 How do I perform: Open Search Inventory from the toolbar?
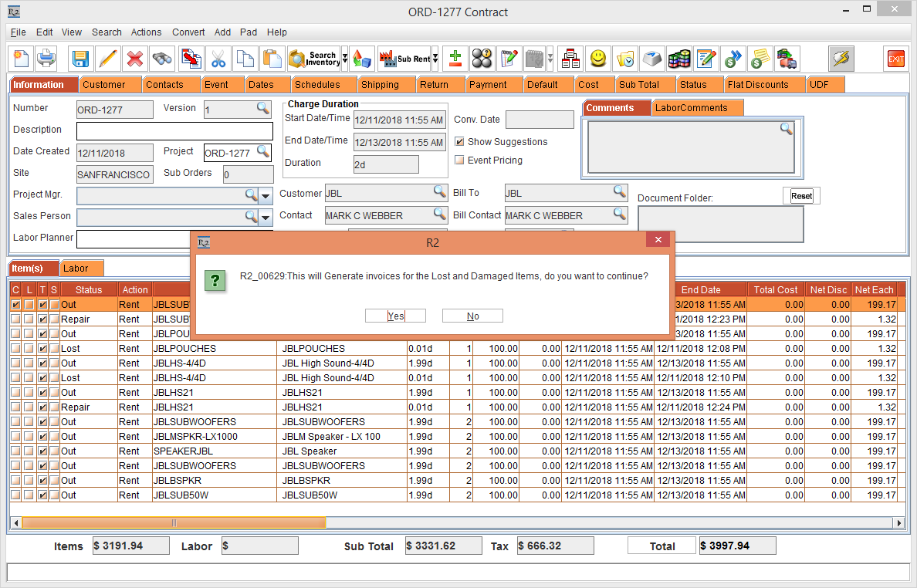(313, 59)
